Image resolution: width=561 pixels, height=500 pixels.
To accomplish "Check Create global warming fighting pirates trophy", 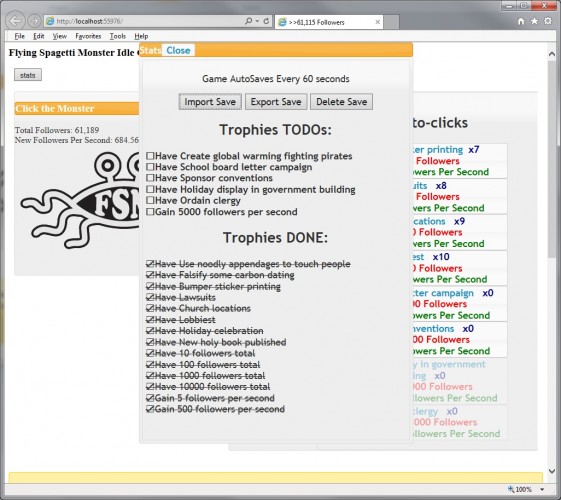I will [x=150, y=156].
